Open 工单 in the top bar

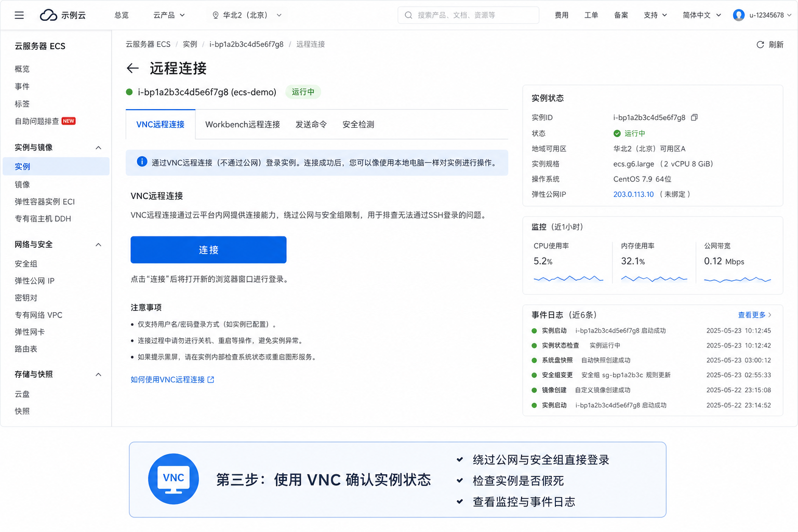[591, 15]
